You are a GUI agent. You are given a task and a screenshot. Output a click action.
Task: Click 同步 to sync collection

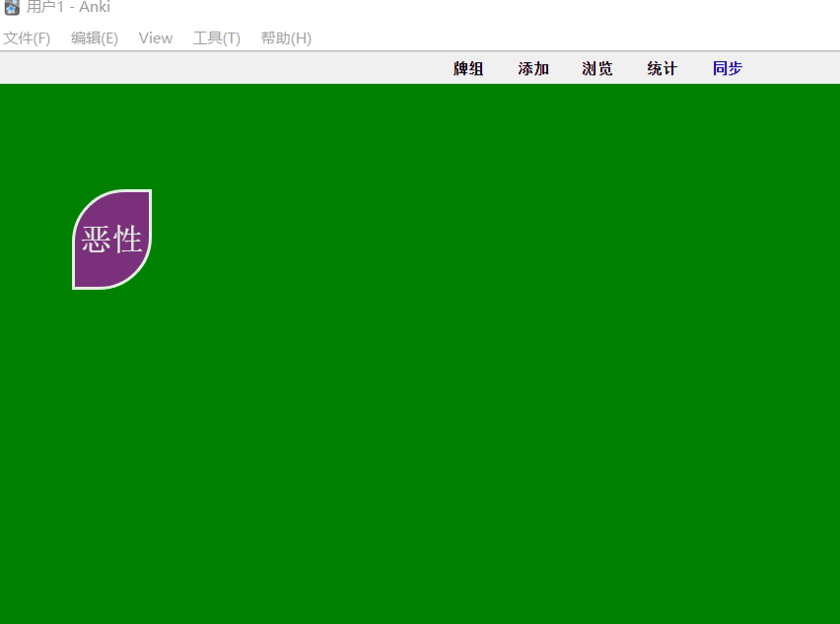(x=727, y=69)
